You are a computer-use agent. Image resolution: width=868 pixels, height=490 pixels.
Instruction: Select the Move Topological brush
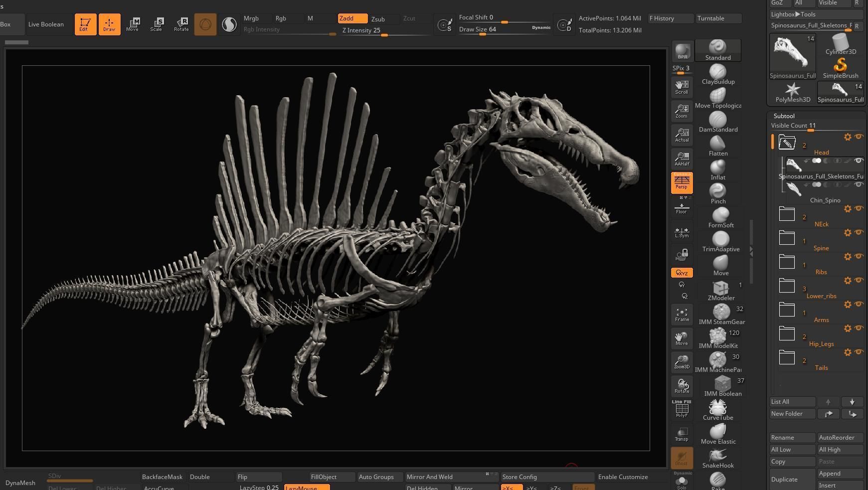(x=718, y=98)
